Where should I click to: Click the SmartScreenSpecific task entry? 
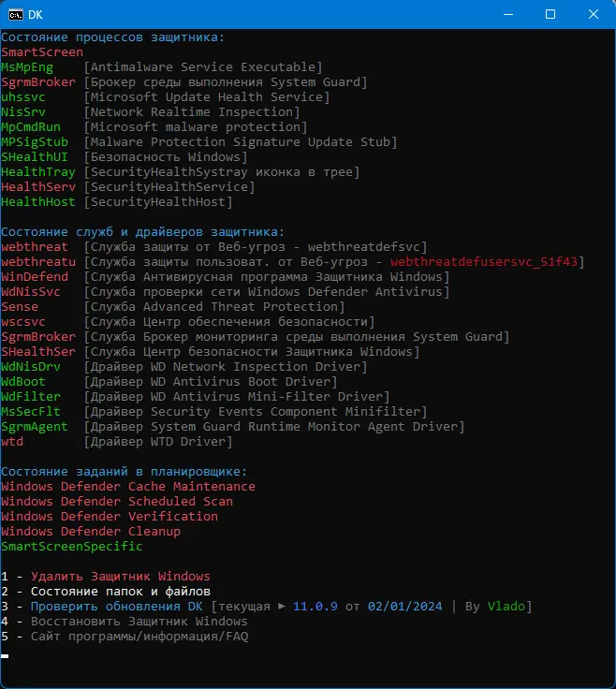(x=72, y=546)
